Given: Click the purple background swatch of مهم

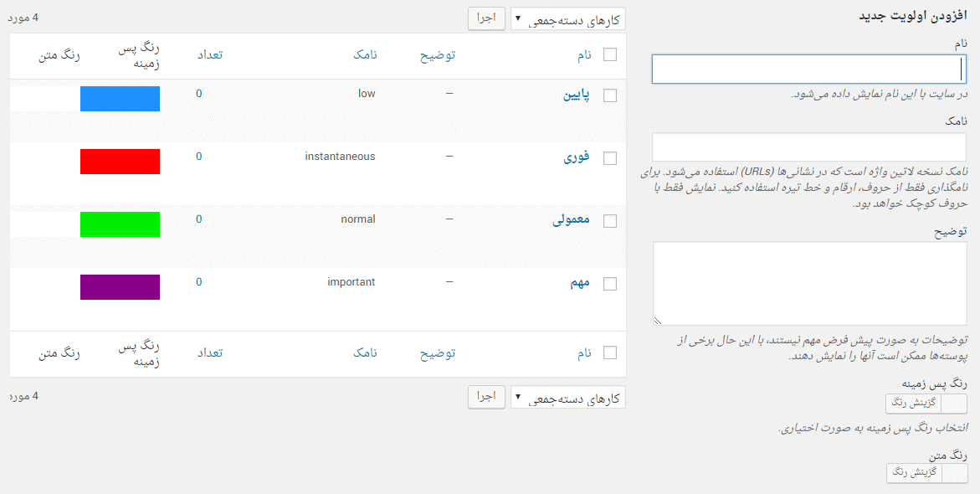Looking at the screenshot, I should pyautogui.click(x=120, y=287).
